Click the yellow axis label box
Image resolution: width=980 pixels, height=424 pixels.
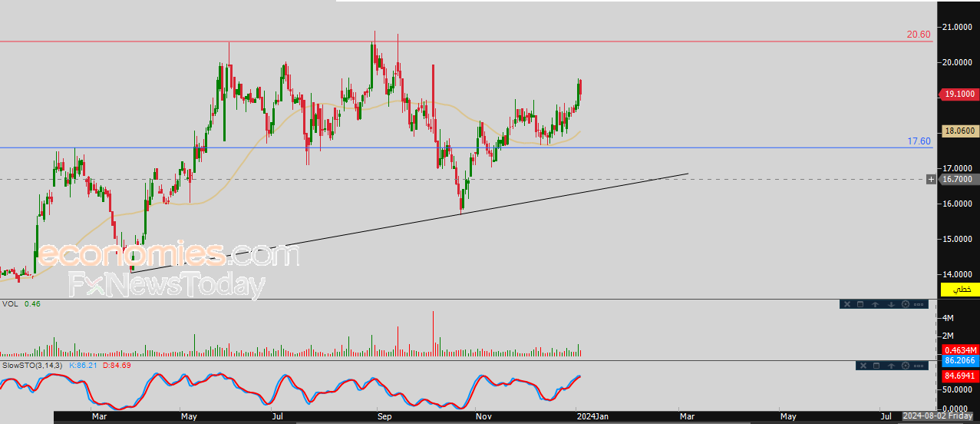pos(959,290)
